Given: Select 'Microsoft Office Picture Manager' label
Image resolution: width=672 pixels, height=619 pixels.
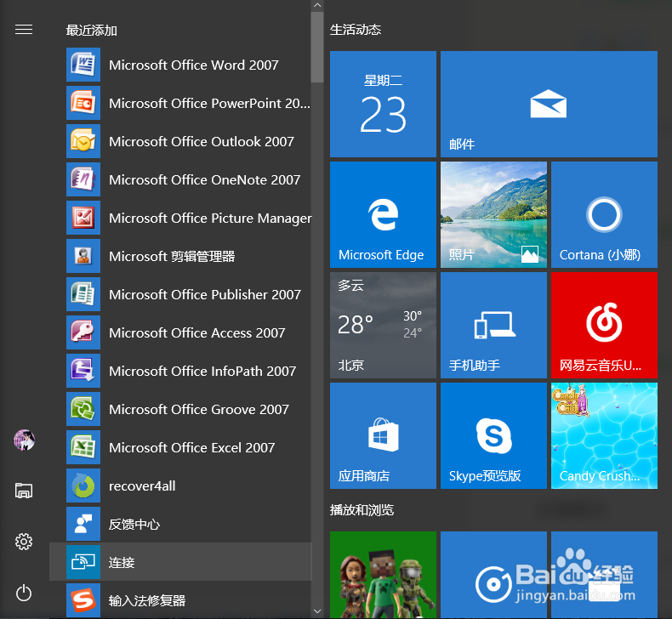Looking at the screenshot, I should point(210,219).
